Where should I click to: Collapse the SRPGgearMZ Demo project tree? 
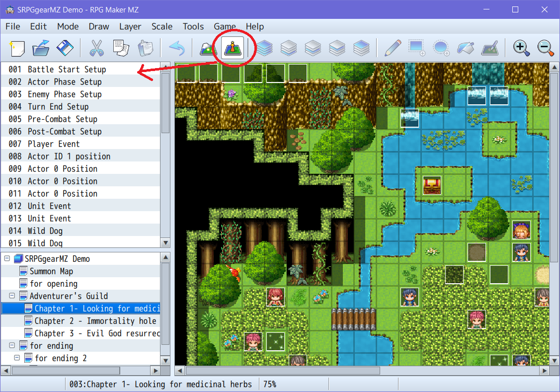point(7,258)
